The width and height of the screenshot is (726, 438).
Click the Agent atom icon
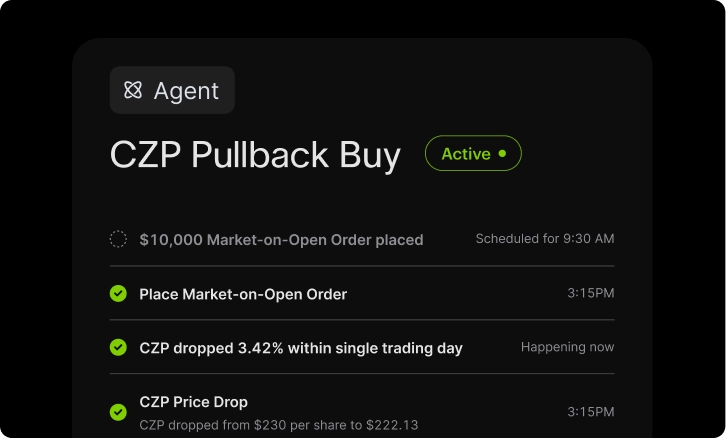(x=133, y=90)
